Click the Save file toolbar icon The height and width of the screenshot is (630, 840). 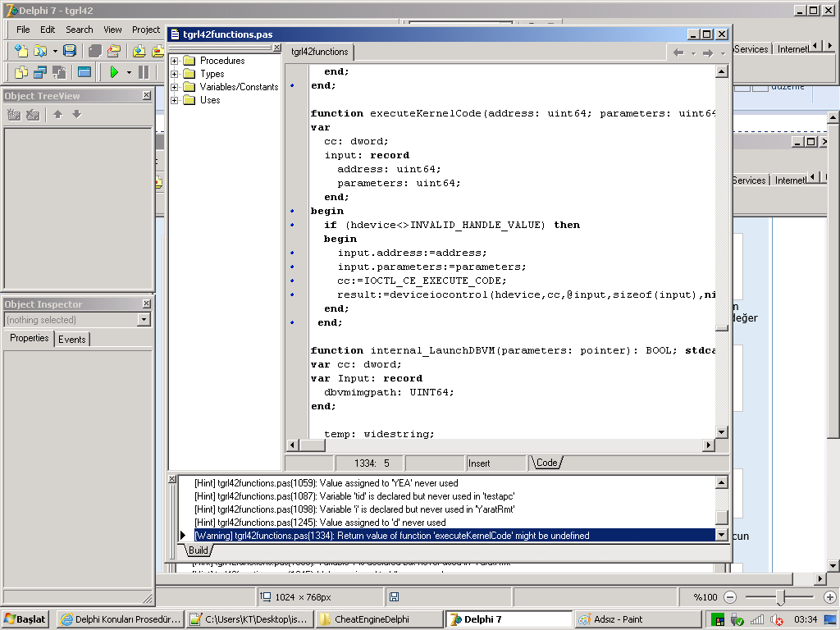[70, 51]
